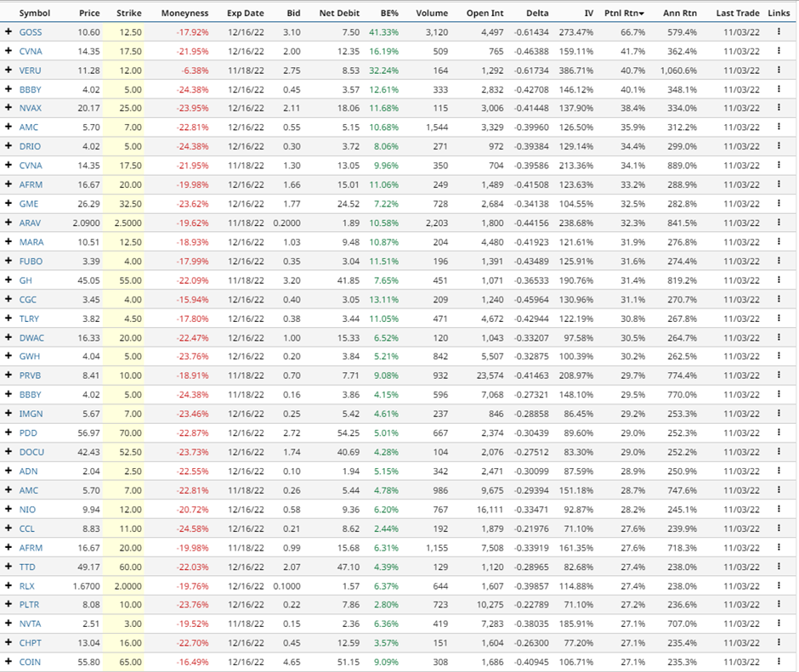Sort by the Ann Rtn column header
This screenshot has height=672, width=799.
679,14
